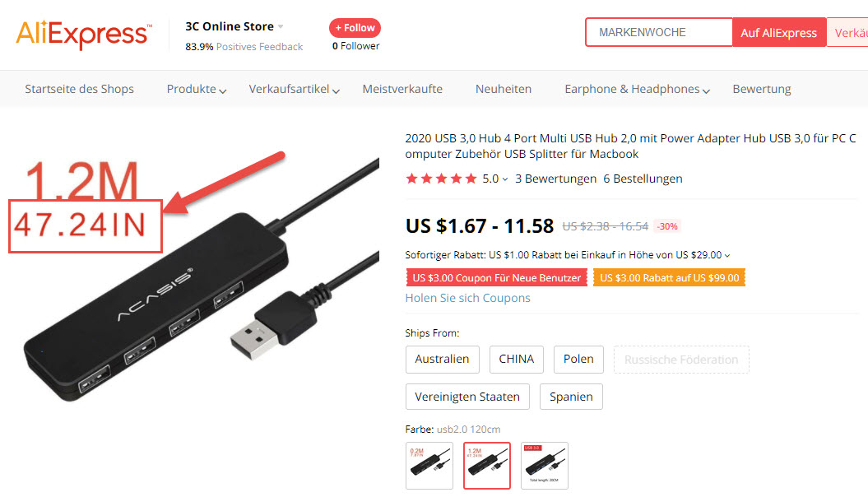Click the AliExpress logo
This screenshot has width=868, height=497.
pos(84,35)
